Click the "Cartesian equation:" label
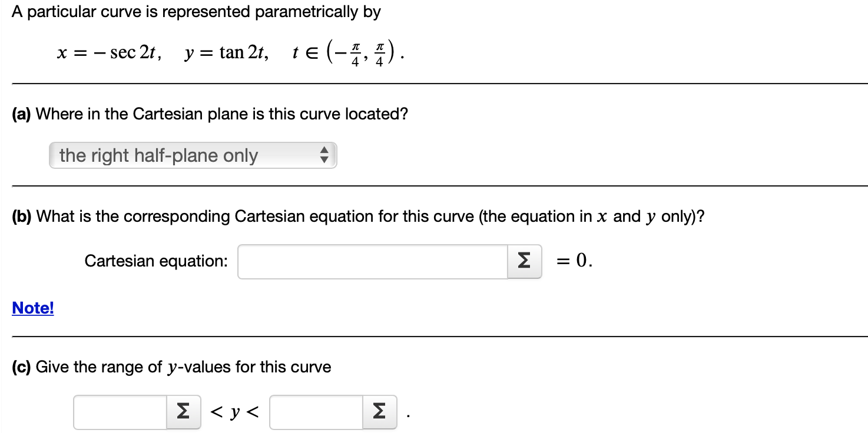The image size is (868, 433). (156, 261)
